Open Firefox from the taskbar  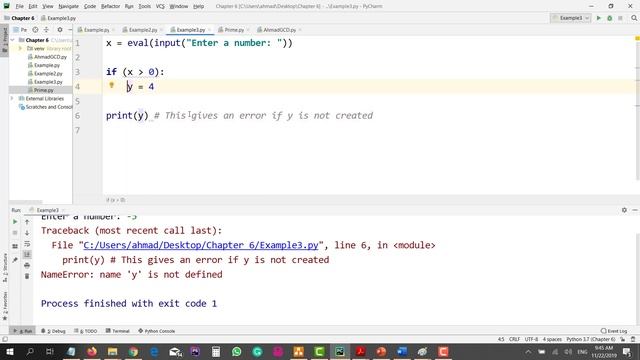92,351
